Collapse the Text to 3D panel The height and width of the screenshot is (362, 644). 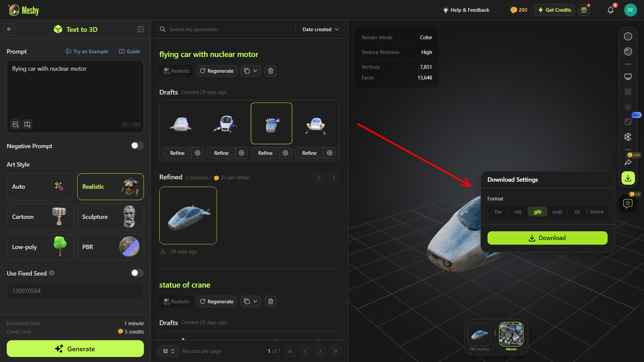point(141,29)
